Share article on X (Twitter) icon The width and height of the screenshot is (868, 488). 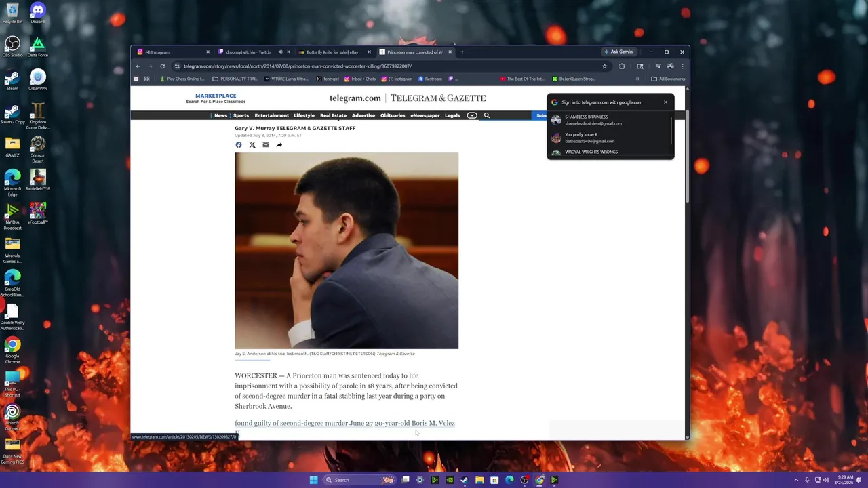tap(252, 144)
